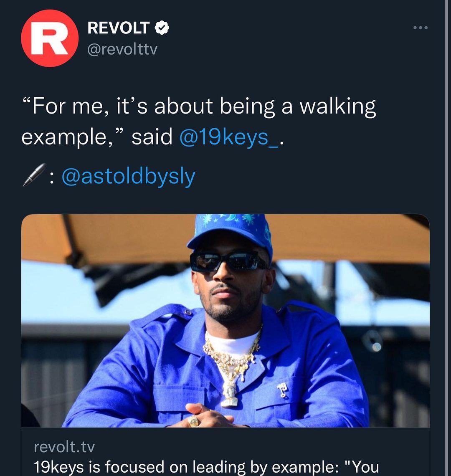
Task: Open the REVOLT profile avatar
Action: [50, 38]
